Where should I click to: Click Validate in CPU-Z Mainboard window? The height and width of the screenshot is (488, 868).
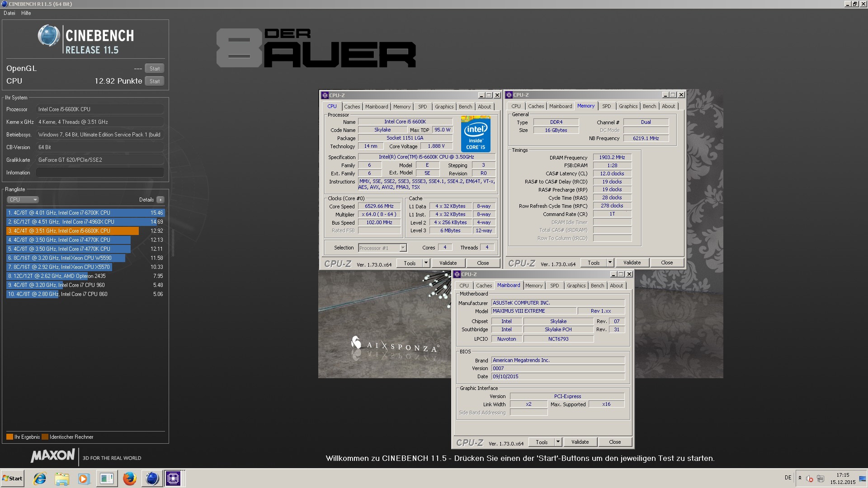point(580,442)
